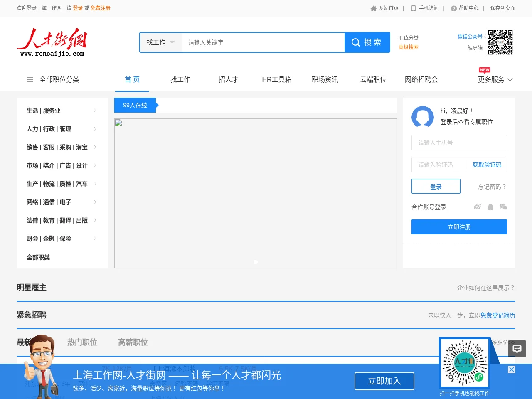Open 全部职类 in the sidebar
Image resolution: width=532 pixels, height=399 pixels.
(x=38, y=257)
